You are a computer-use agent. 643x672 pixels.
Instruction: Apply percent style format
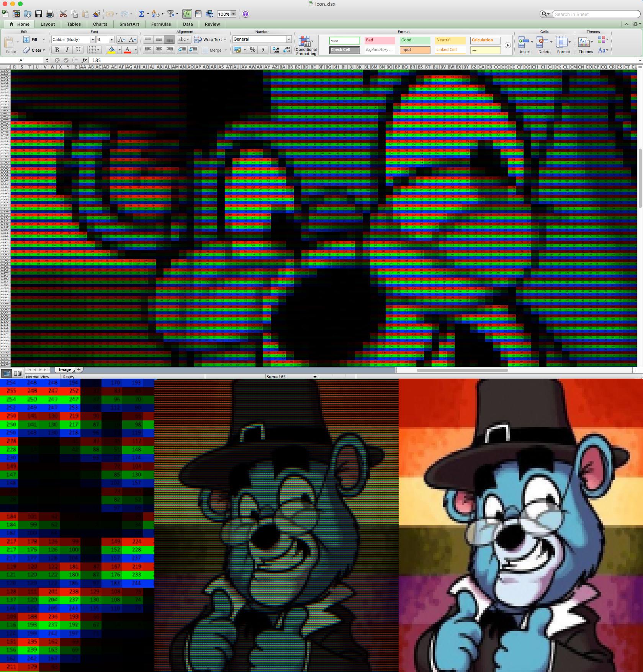coord(252,50)
